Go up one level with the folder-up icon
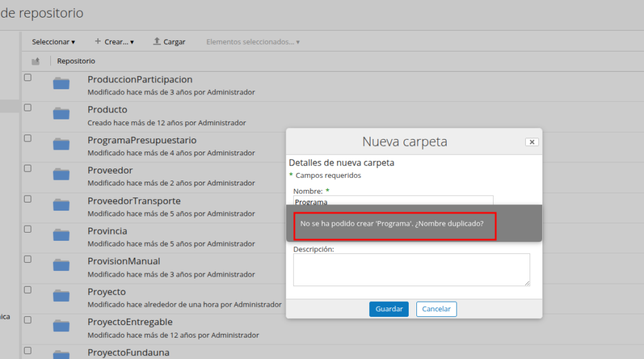The image size is (644, 359). click(x=36, y=61)
